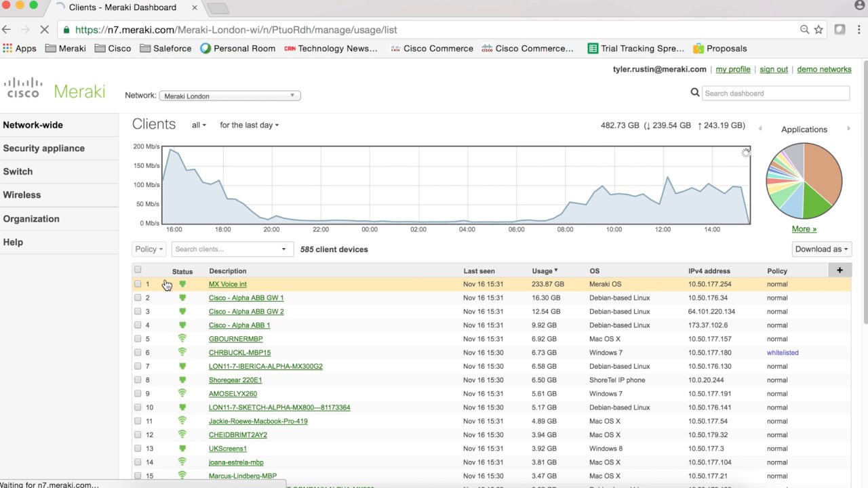The height and width of the screenshot is (488, 868).
Task: Click the 'my profile' link
Action: click(x=733, y=69)
